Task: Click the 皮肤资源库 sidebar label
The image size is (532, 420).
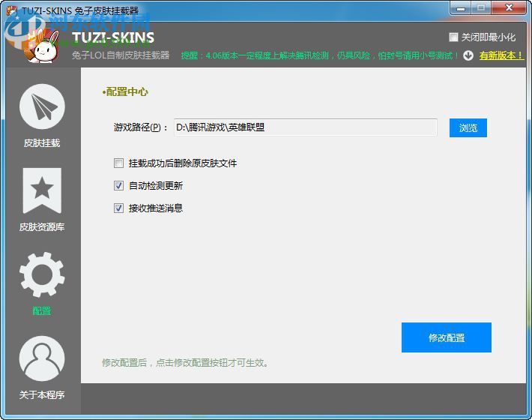Action: 42,226
